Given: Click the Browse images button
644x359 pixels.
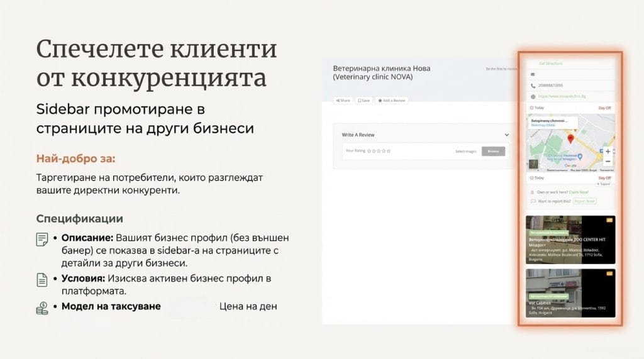Looking at the screenshot, I should tap(493, 151).
